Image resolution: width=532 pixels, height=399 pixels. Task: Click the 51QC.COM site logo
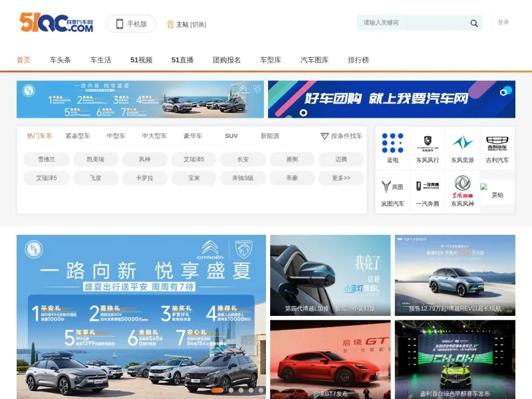point(57,23)
